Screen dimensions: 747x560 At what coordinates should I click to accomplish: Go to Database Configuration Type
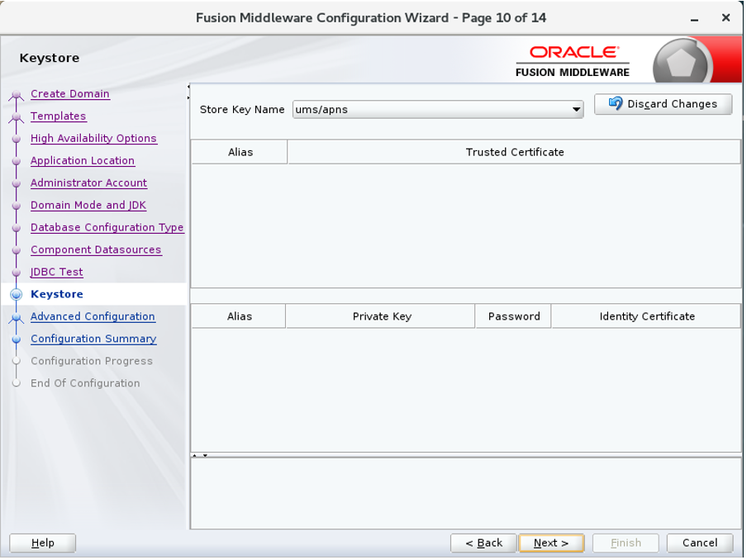(107, 228)
